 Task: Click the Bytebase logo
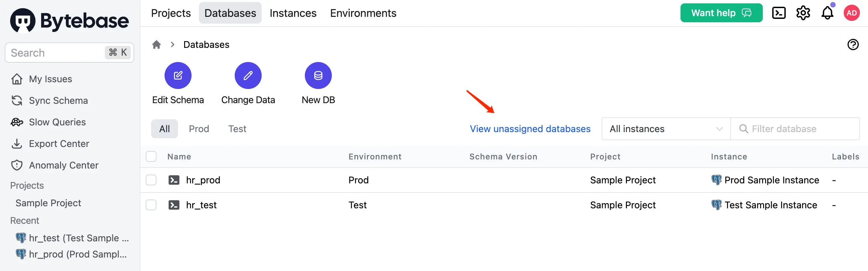point(69,21)
